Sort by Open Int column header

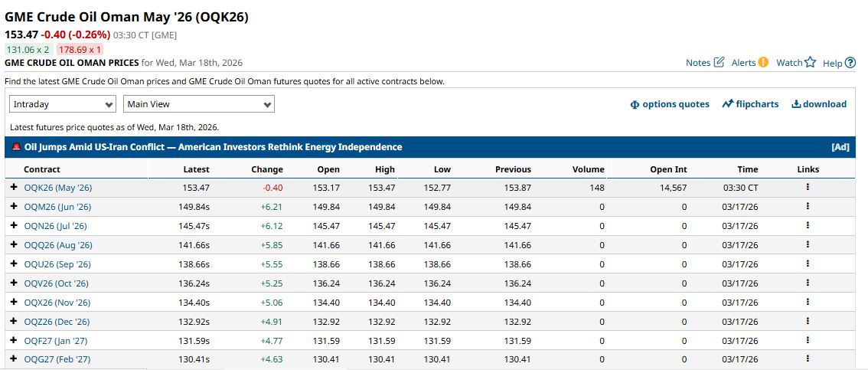click(x=669, y=169)
